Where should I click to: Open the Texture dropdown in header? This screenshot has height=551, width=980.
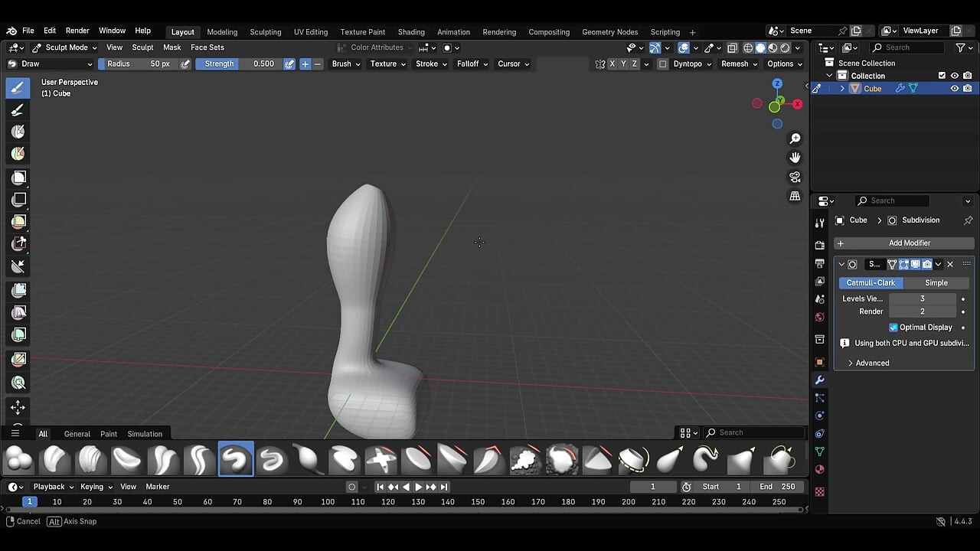pyautogui.click(x=388, y=64)
